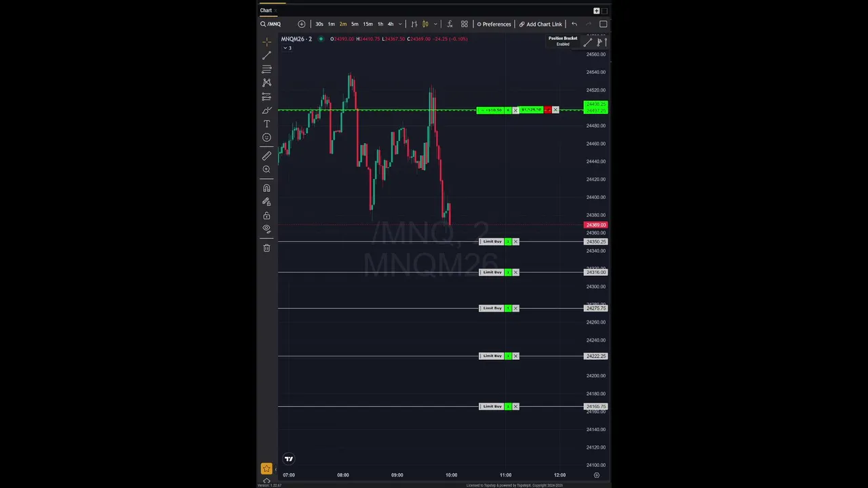868x488 pixels.
Task: Click the diagonal line tool near Position Bracket
Action: pos(588,42)
